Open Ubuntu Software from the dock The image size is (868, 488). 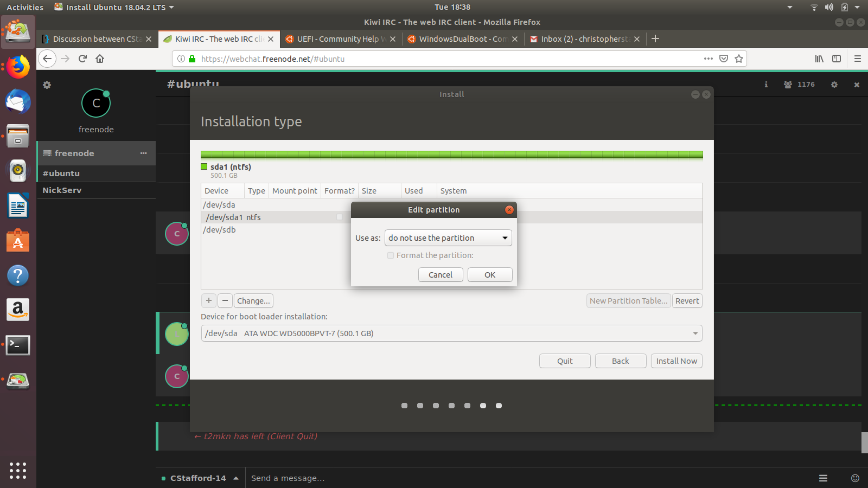pos(18,241)
